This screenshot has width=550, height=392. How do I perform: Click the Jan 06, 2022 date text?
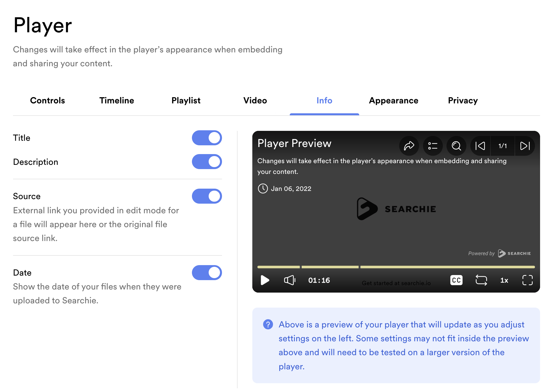(x=291, y=189)
